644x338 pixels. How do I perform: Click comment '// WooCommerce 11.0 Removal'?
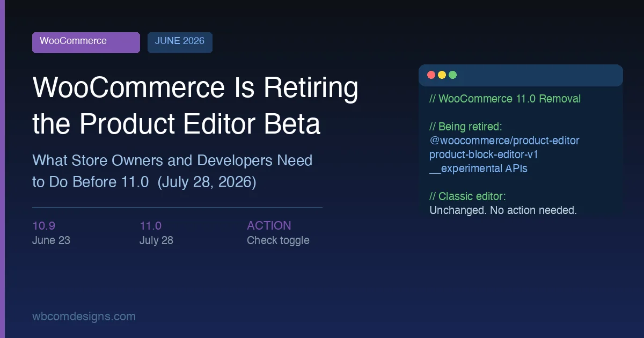(x=505, y=99)
